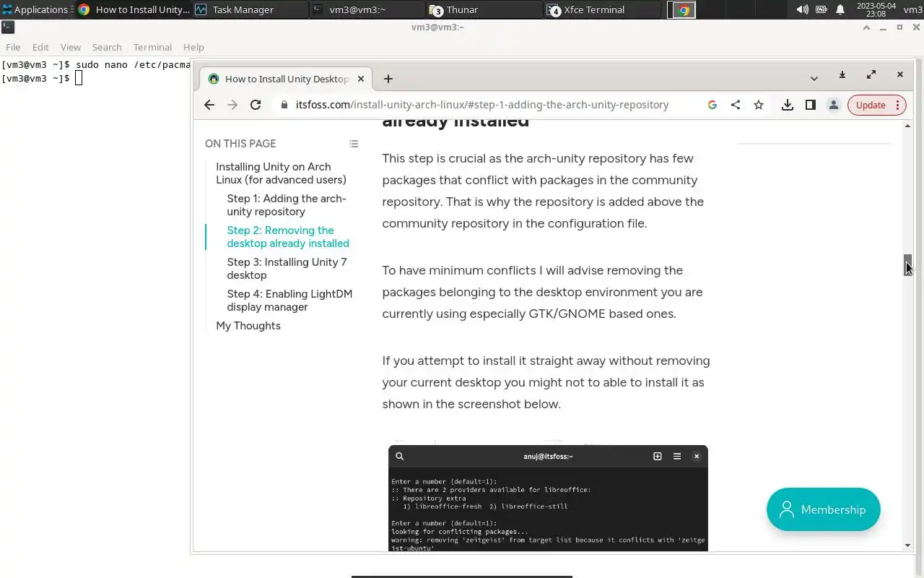This screenshot has height=578, width=924.
Task: Toggle the On This Page list icon
Action: pos(354,144)
